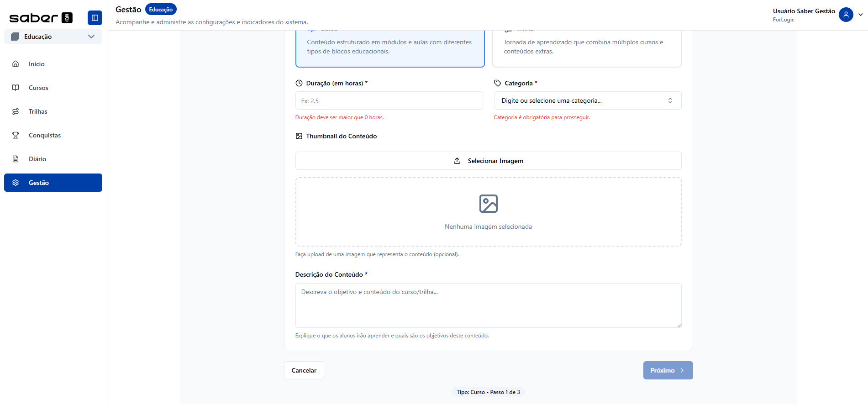Open the Categoria combo box
This screenshot has height=405, width=868.
(x=587, y=100)
